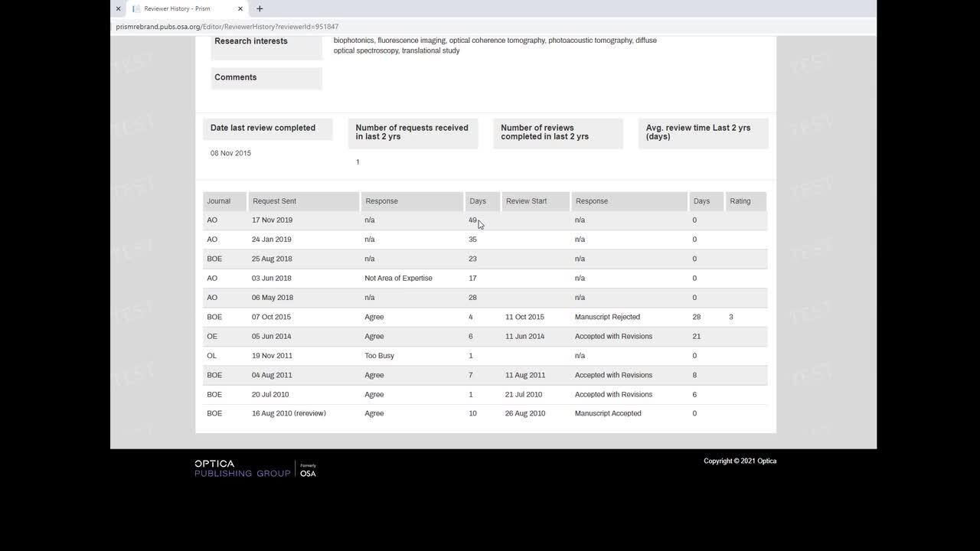Click the Formerly OSA logo

pos(308,470)
